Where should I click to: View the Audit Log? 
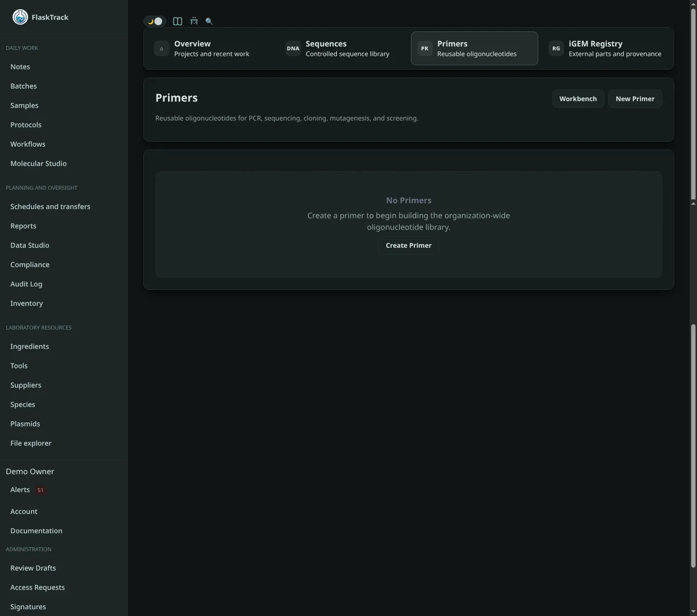coord(64,284)
